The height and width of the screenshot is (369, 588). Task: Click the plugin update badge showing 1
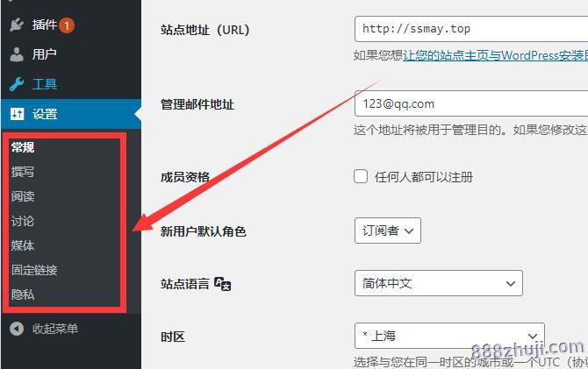tap(67, 25)
